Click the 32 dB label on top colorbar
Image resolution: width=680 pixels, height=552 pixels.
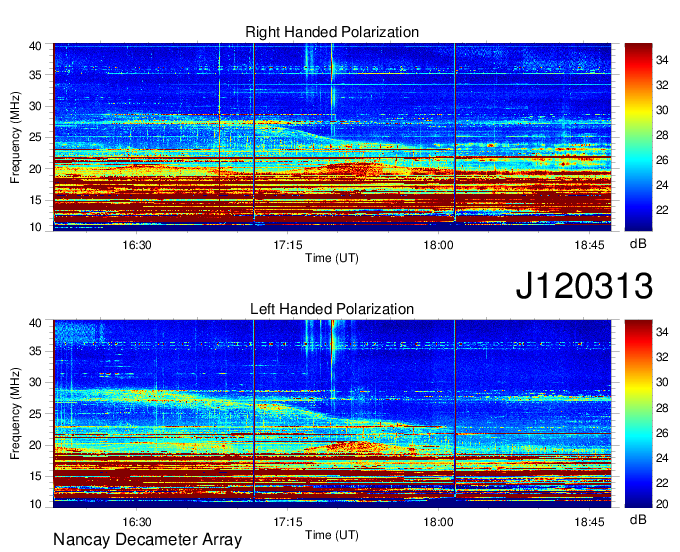(662, 85)
